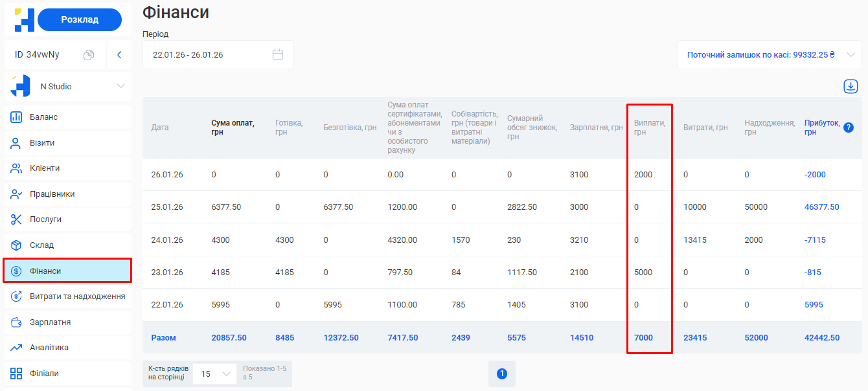The width and height of the screenshot is (868, 391).
Task: Click page 1 pagination button
Action: coord(501,374)
